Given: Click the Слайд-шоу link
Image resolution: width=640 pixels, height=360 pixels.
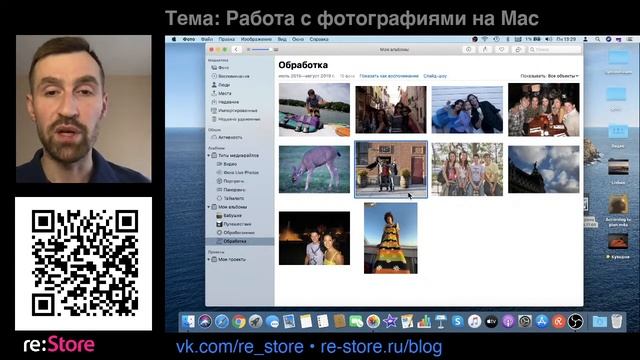Looking at the screenshot, I should click(x=435, y=76).
